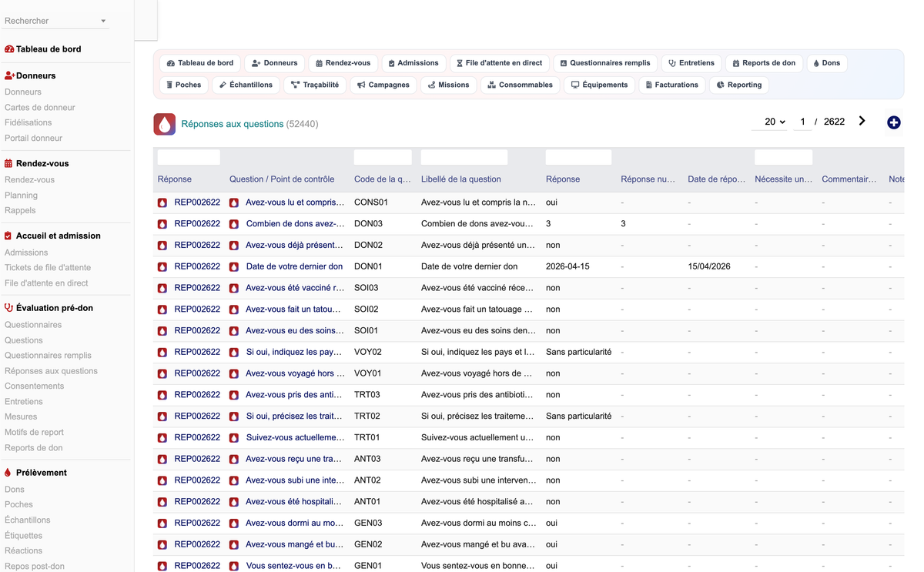Open the Poches toolbar tab
924x572 pixels.
[x=183, y=85]
